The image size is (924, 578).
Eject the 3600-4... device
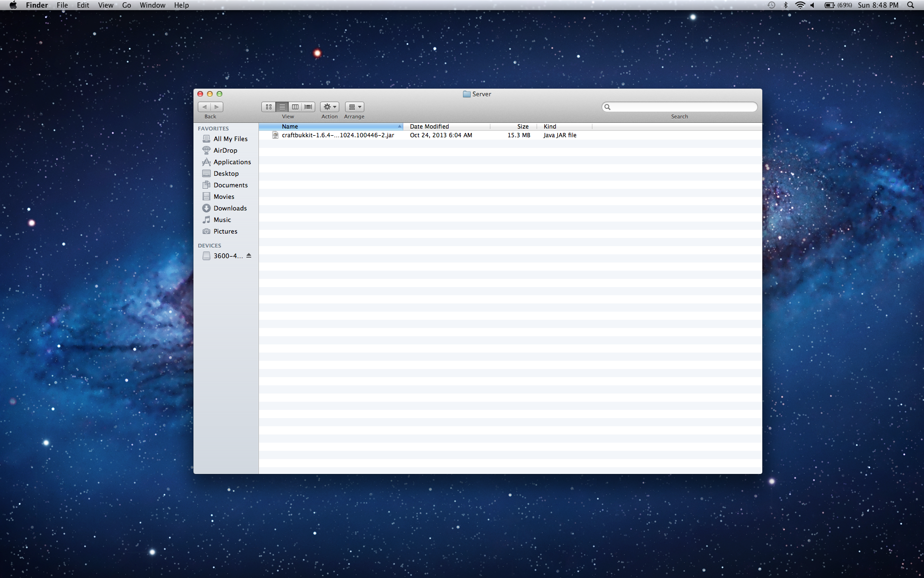point(249,256)
